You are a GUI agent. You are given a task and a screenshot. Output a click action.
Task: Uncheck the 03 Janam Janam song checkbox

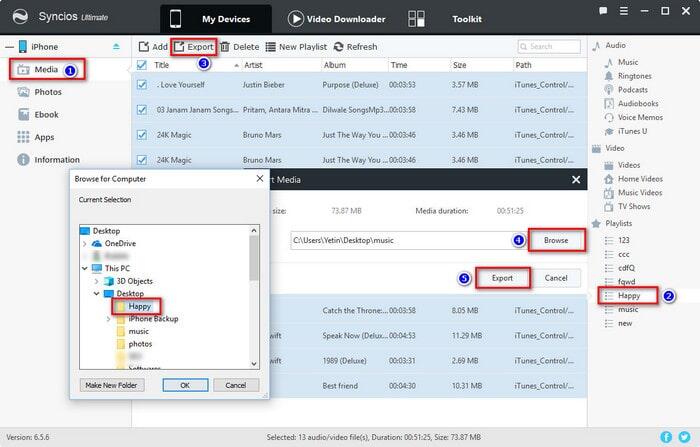pos(142,109)
